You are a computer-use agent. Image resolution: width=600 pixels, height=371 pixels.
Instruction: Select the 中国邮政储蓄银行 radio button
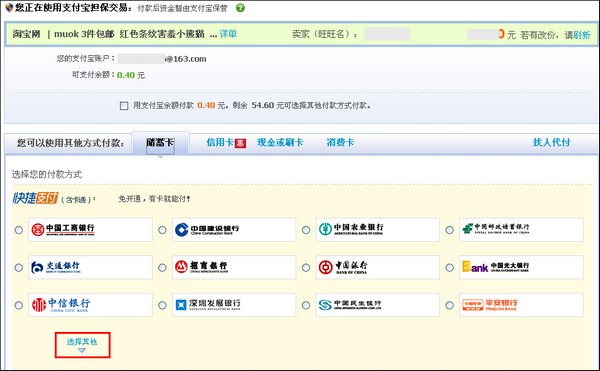[450, 230]
